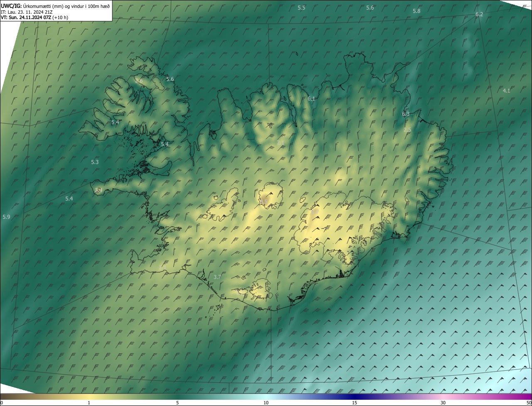The height and width of the screenshot is (406, 532).
Task: Select the 5.8 value label
Action: click(416, 11)
